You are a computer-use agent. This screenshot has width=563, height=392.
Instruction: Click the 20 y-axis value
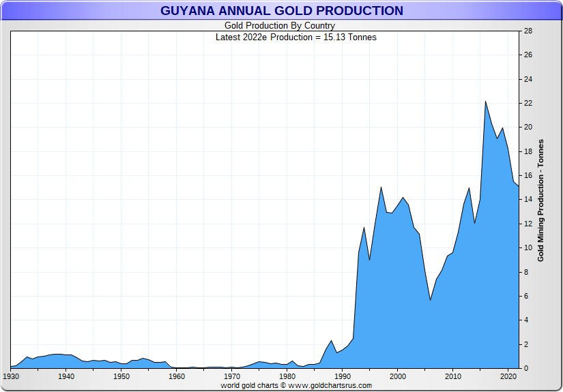click(528, 127)
